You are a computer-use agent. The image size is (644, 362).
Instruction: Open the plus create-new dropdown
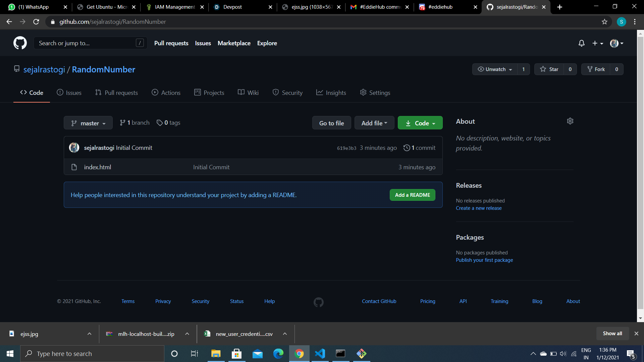[x=597, y=43]
